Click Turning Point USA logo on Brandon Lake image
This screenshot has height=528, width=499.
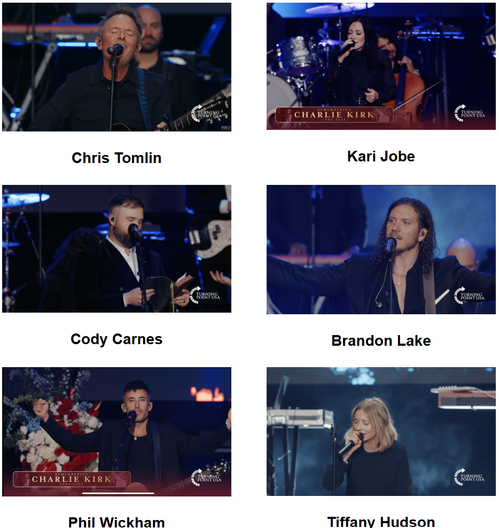pos(470,296)
